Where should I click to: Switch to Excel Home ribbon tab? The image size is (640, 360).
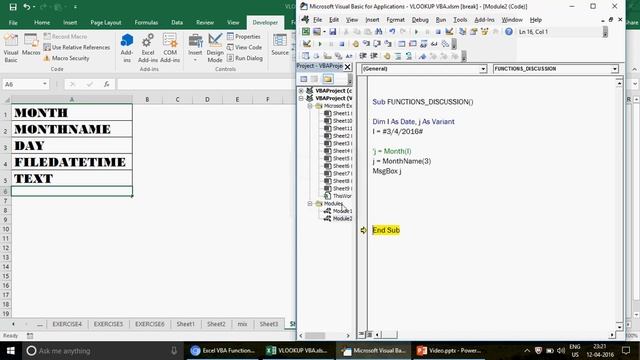[x=42, y=22]
